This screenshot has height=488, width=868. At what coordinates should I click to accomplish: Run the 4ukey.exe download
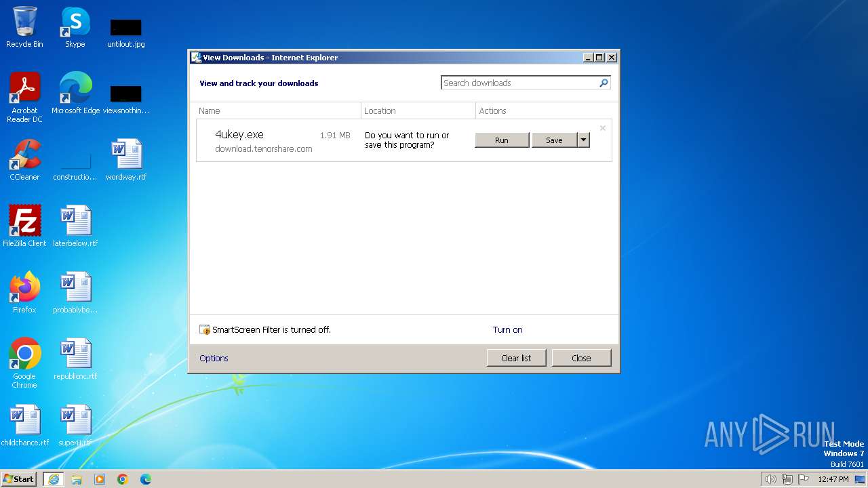(x=502, y=140)
